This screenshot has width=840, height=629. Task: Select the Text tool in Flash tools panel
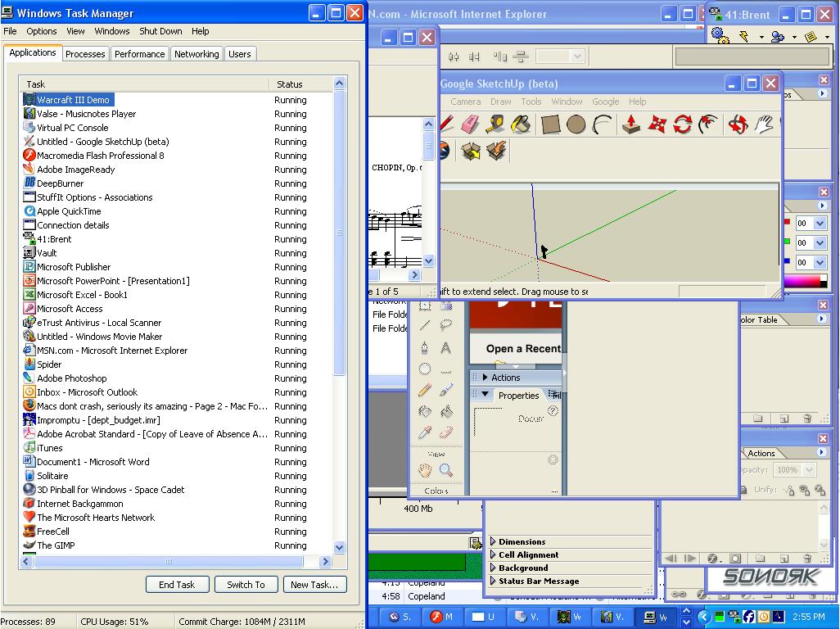click(445, 348)
